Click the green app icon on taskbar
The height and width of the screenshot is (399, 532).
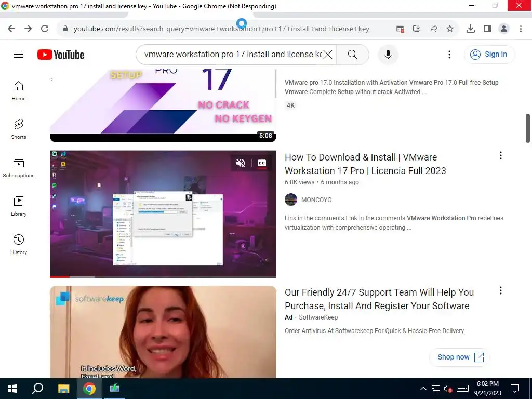[114, 389]
